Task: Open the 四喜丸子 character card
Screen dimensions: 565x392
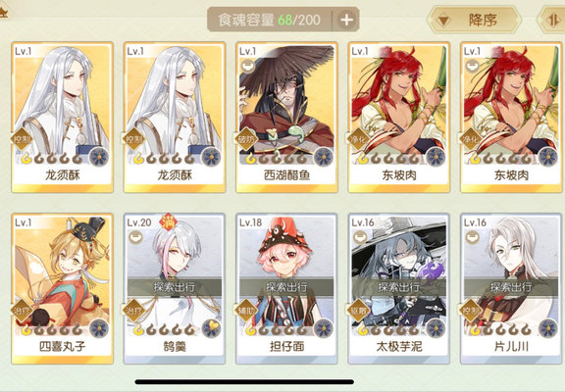Action: [63, 289]
